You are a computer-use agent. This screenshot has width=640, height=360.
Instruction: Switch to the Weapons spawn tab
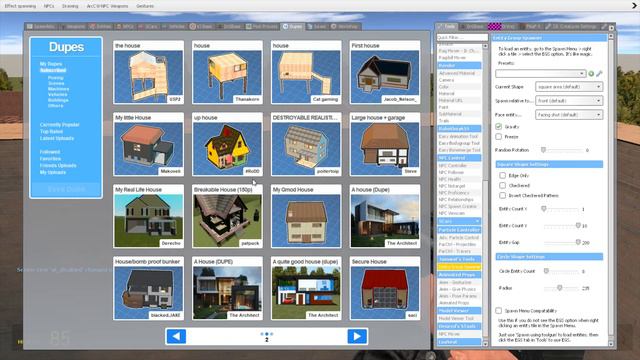73,27
